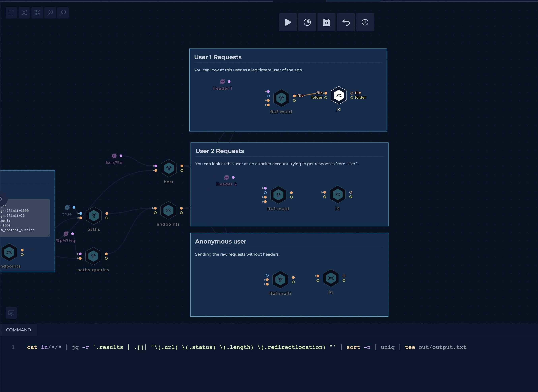This screenshot has height=392, width=538.
Task: Select the ffuf-multi node in User 2 Requests
Action: pyautogui.click(x=279, y=195)
